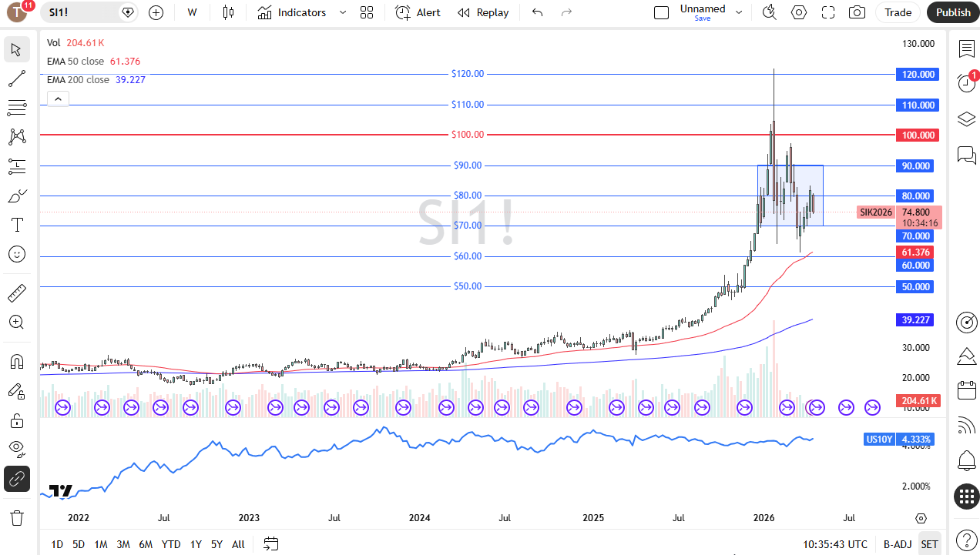Expand the layout management dropdown arrow
Screen dimensions: 980x555
[740, 12]
